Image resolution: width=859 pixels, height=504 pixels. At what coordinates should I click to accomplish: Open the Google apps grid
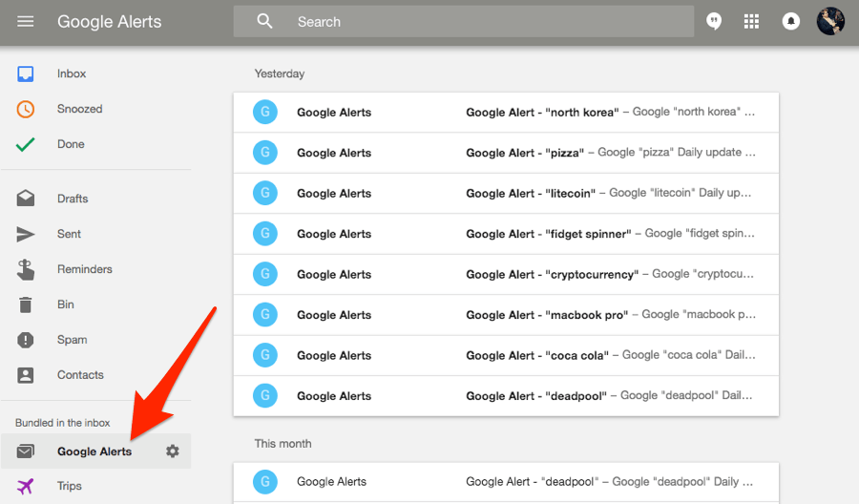(751, 21)
